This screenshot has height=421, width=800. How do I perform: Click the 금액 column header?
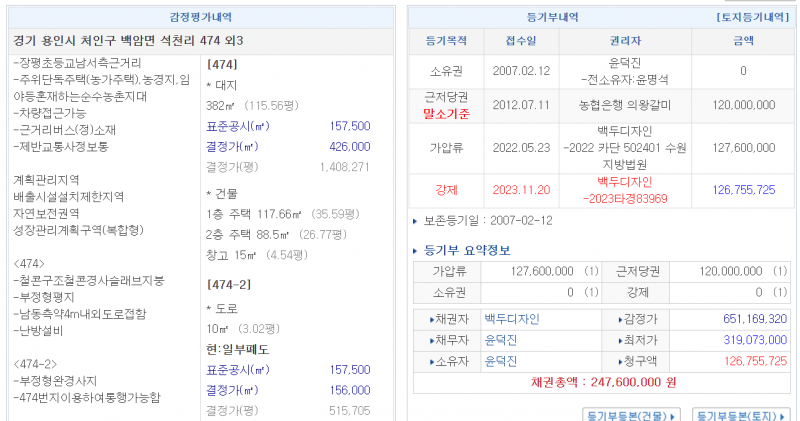point(743,42)
